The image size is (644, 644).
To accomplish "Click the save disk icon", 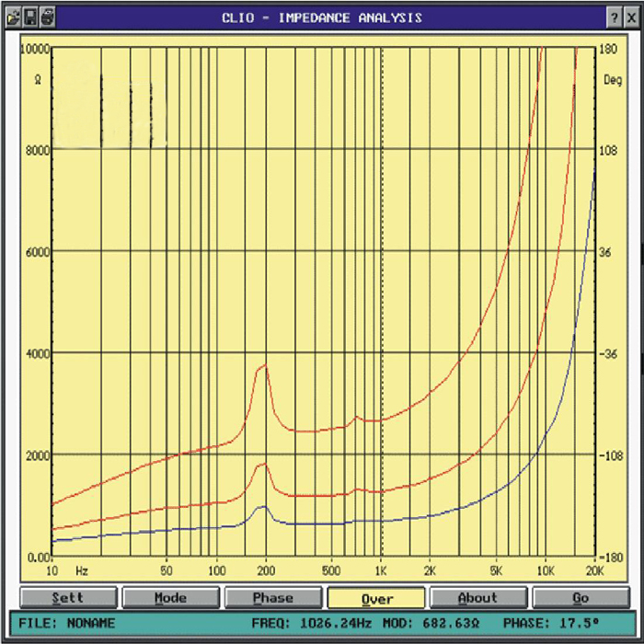I will [x=29, y=17].
